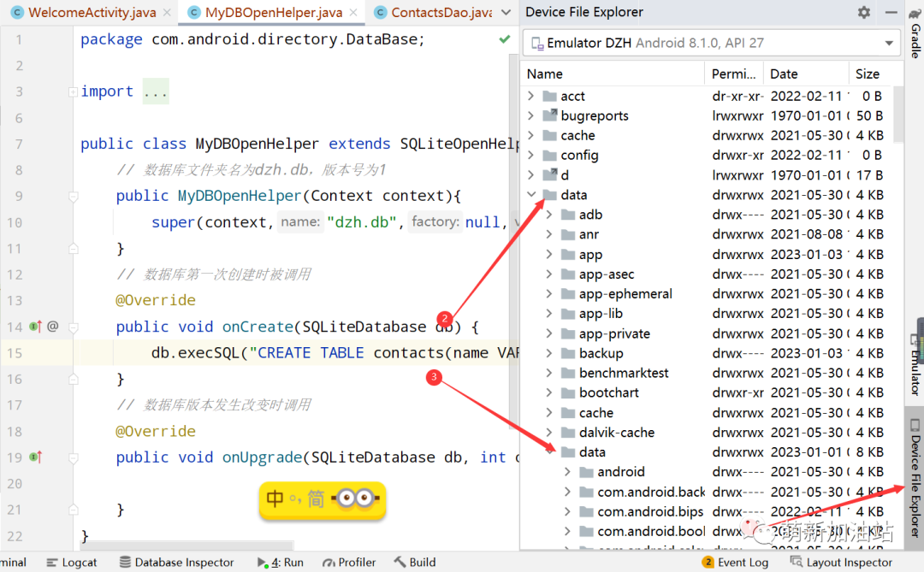924x572 pixels.
Task: Select the bootchart folder row
Action: (x=708, y=393)
